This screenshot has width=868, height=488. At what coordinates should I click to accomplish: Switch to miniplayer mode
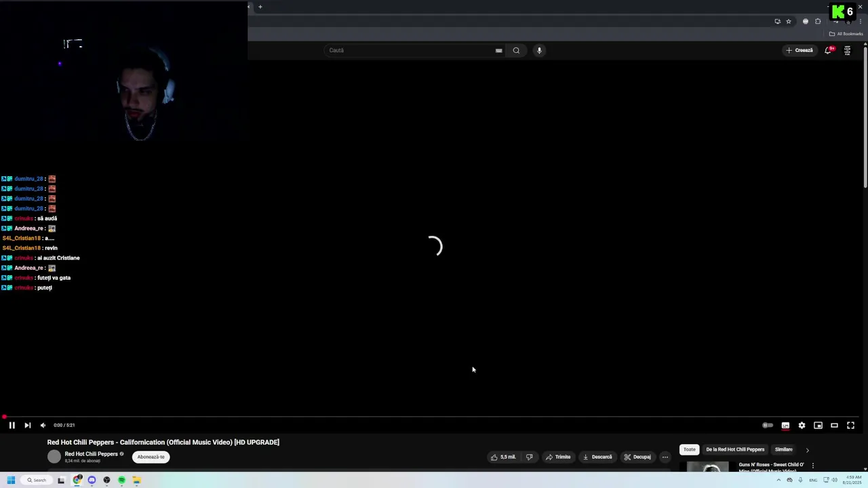coord(818,425)
